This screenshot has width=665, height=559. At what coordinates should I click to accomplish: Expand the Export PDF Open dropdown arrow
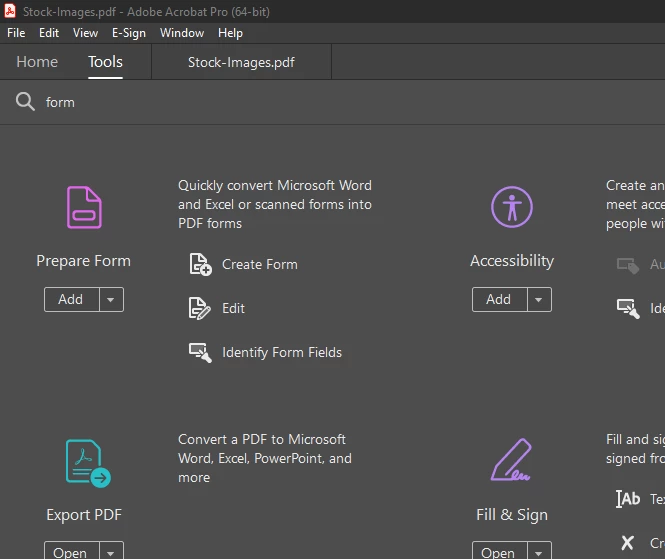click(111, 550)
